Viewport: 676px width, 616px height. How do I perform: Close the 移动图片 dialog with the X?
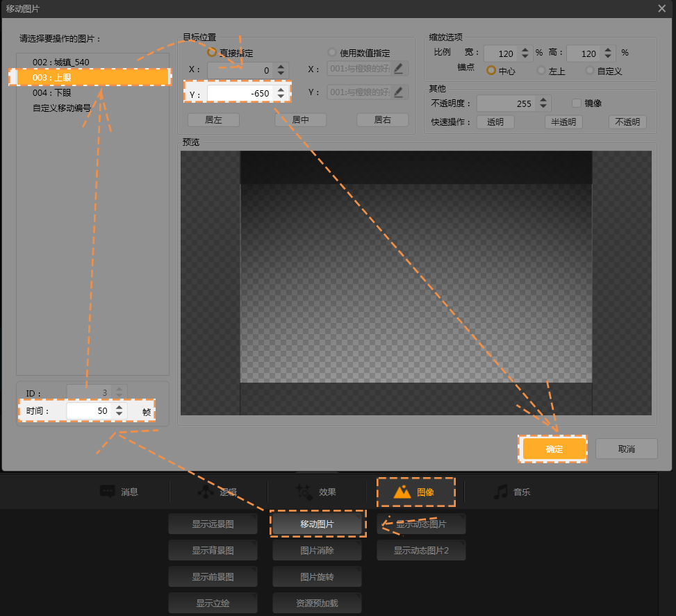coord(662,8)
